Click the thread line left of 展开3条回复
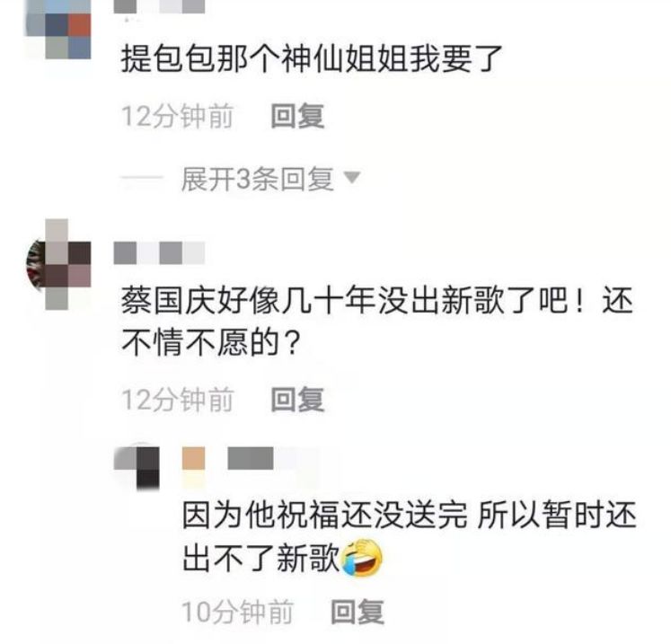Screen dimensions: 671x644 (142, 178)
